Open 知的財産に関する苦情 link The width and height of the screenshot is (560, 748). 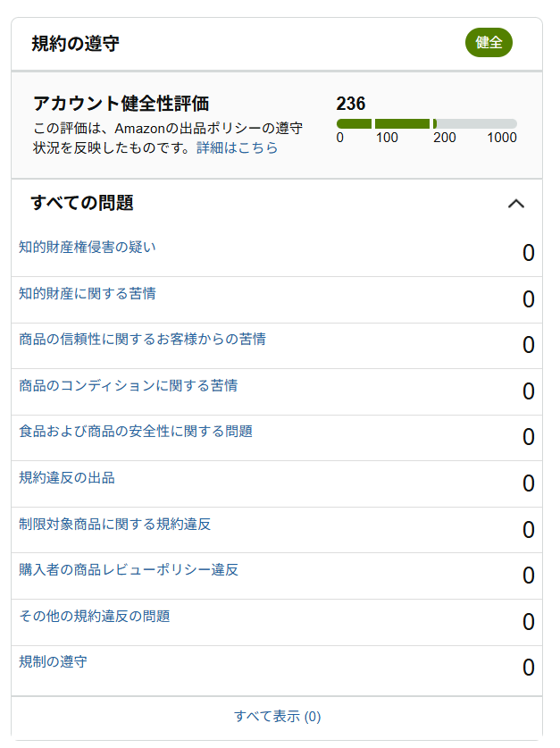(x=88, y=293)
